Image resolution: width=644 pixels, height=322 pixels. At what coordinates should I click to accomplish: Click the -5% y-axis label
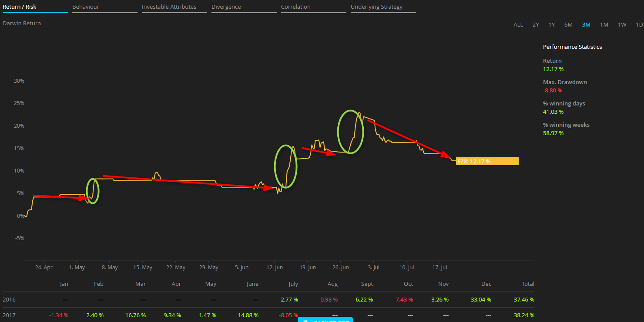[x=19, y=238]
